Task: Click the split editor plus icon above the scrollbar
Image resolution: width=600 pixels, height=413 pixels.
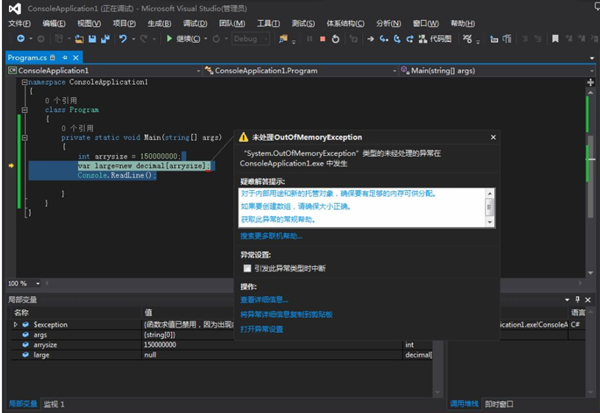Action: click(590, 82)
